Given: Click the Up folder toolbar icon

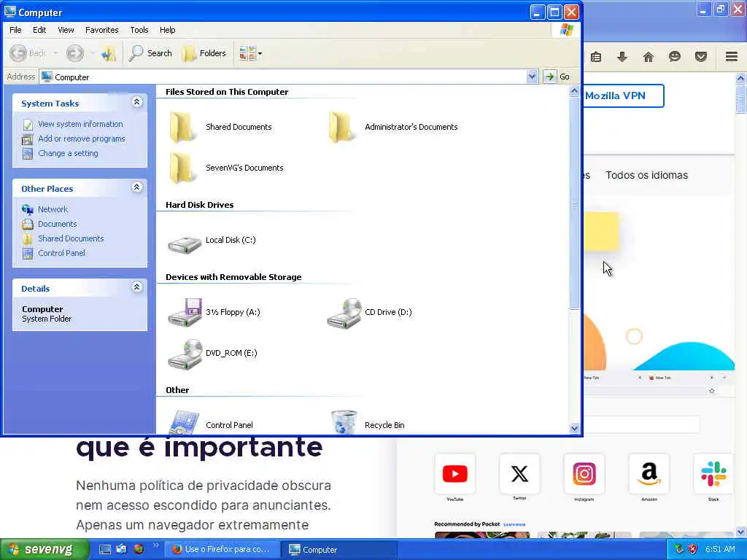Looking at the screenshot, I should click(x=109, y=53).
